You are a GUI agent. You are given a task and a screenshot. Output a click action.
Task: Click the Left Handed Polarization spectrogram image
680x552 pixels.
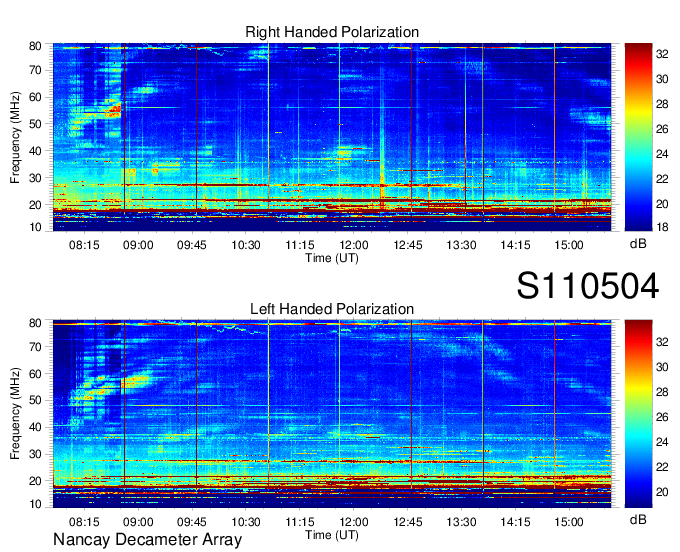pos(332,414)
